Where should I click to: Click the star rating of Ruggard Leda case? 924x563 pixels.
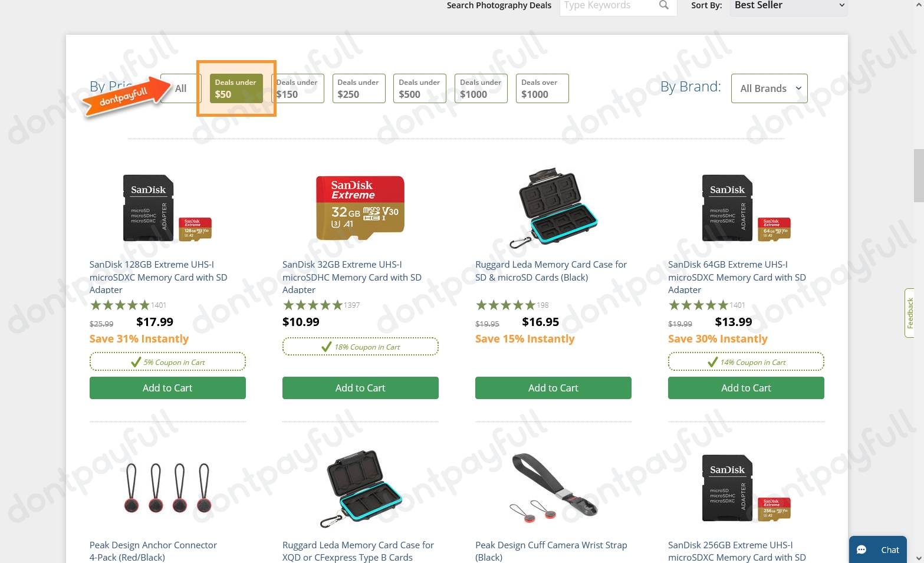point(505,305)
